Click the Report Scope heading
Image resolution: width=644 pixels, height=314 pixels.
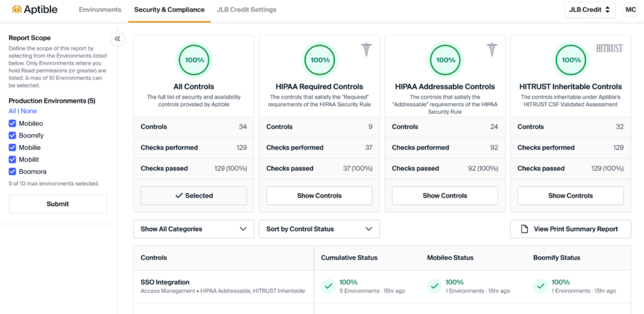click(x=30, y=38)
